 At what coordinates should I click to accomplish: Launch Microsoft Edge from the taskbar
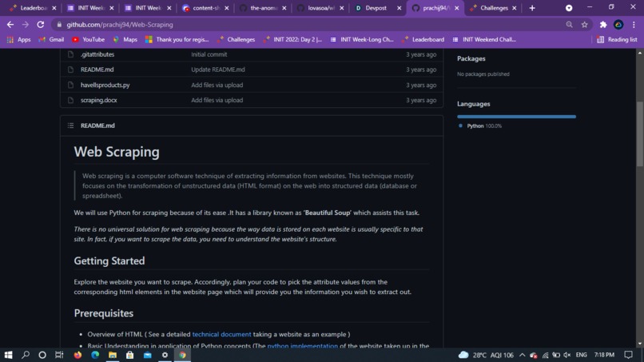tap(95, 355)
